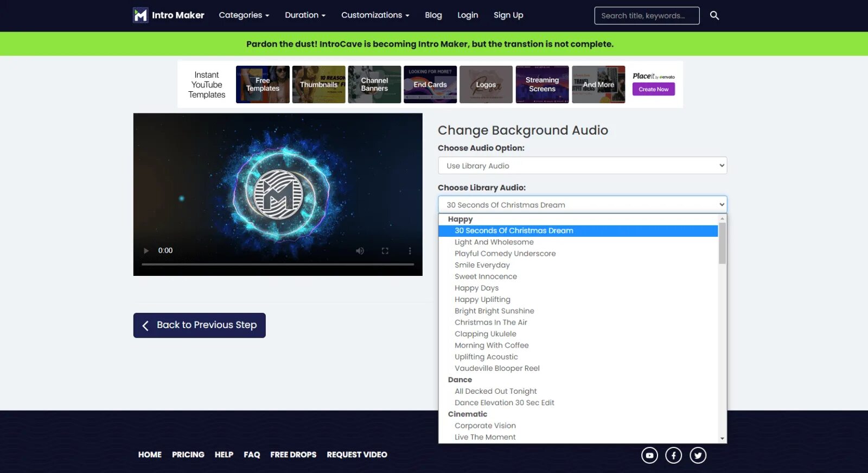Seek on the video progress bar
The image size is (868, 473).
click(278, 264)
